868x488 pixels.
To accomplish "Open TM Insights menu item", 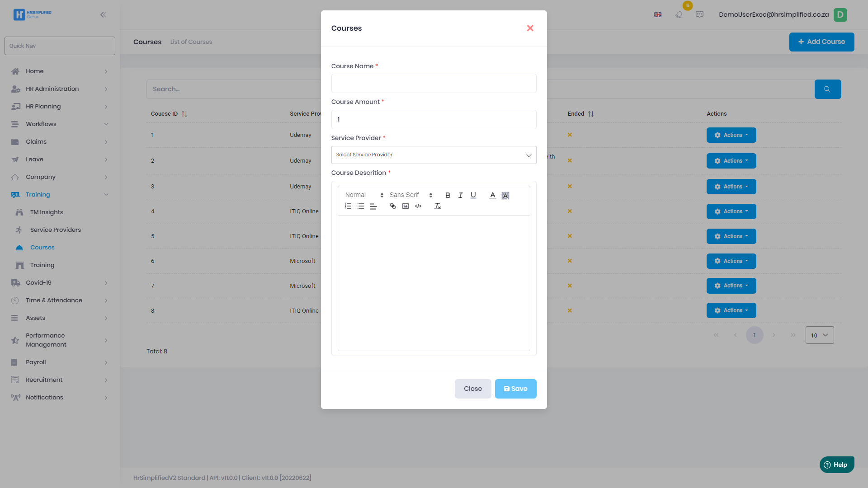I will point(47,212).
